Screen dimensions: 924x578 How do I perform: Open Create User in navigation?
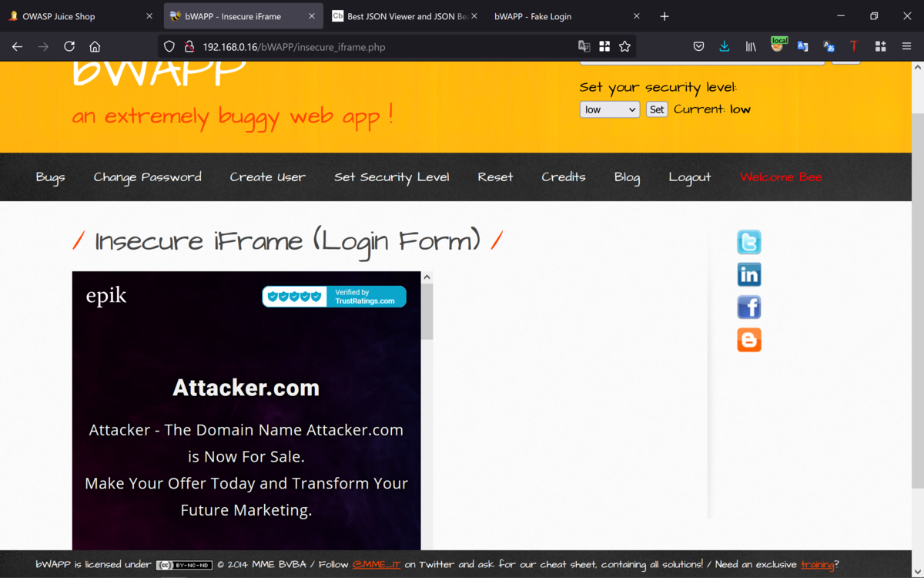(267, 177)
